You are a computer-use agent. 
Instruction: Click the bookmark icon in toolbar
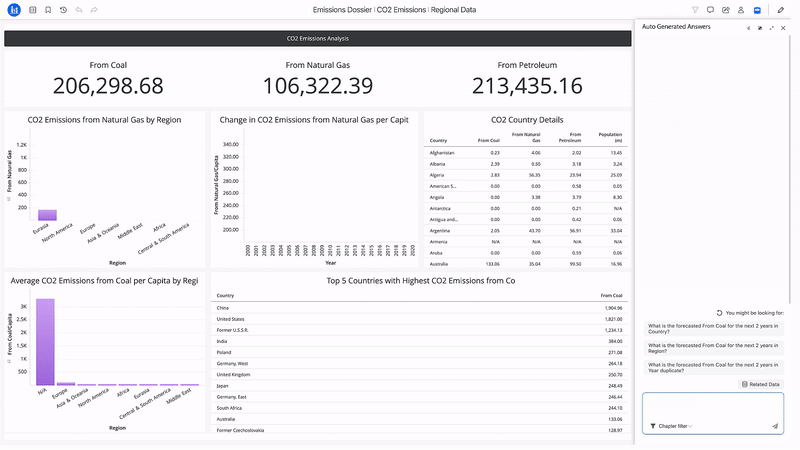48,10
